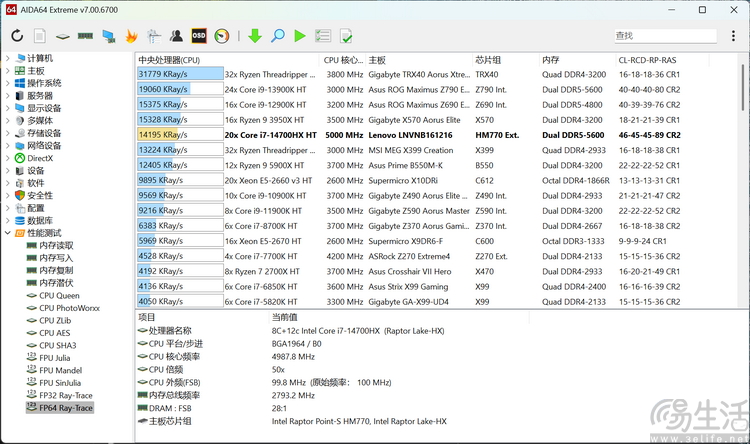The width and height of the screenshot is (750, 444).
Task: Maximize the AIDA64 Extreme window
Action: (x=702, y=10)
